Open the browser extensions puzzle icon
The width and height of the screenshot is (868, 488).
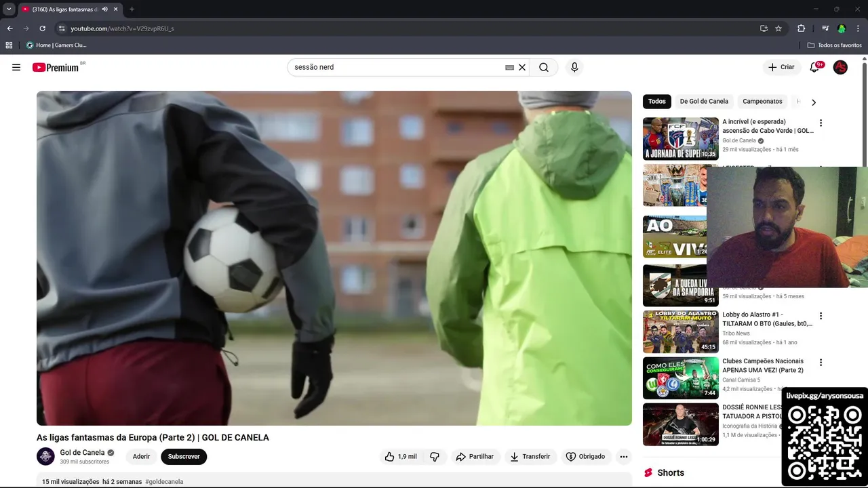point(801,28)
